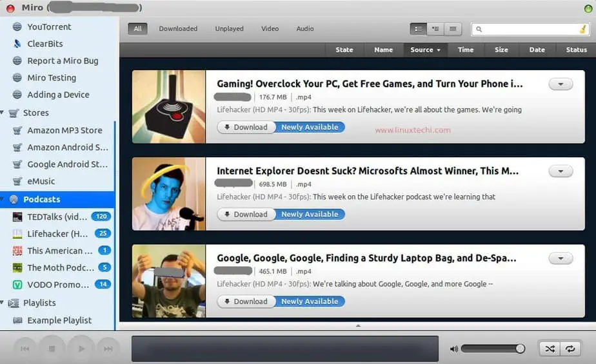Open the thumbs-down Google episode thumbnail
The height and width of the screenshot is (364, 596).
169,281
